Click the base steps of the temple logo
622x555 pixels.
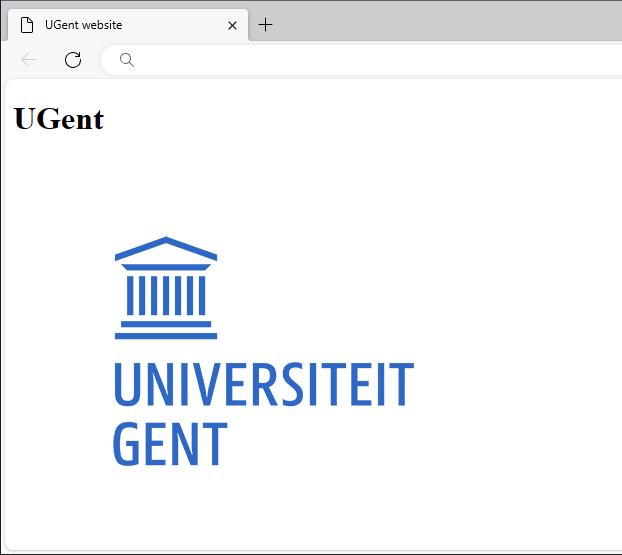166,329
